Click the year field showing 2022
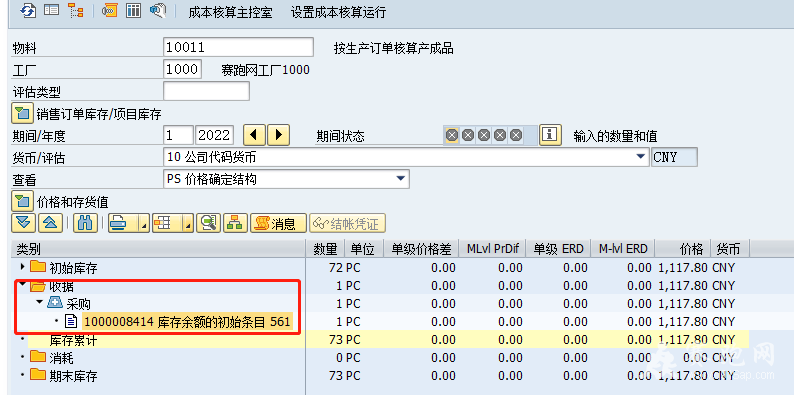 [x=215, y=135]
